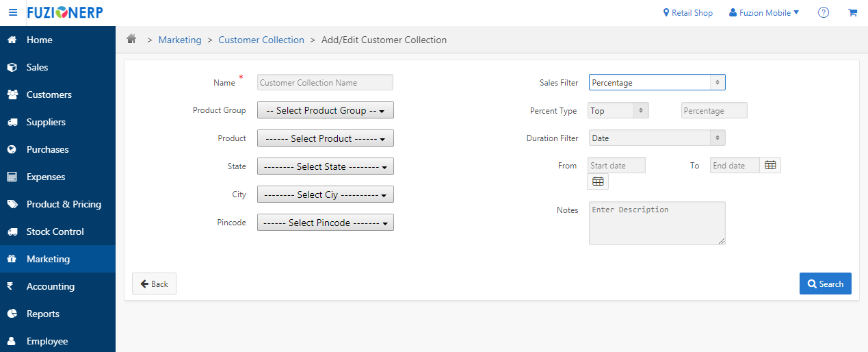The width and height of the screenshot is (868, 352).
Task: Change the Percent Type Top selector
Action: point(618,110)
